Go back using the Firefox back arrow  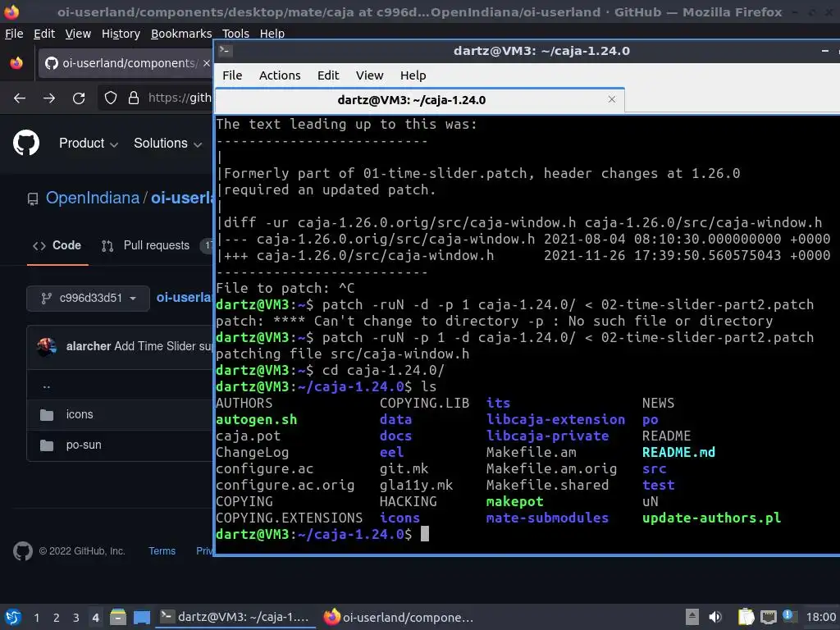(20, 98)
